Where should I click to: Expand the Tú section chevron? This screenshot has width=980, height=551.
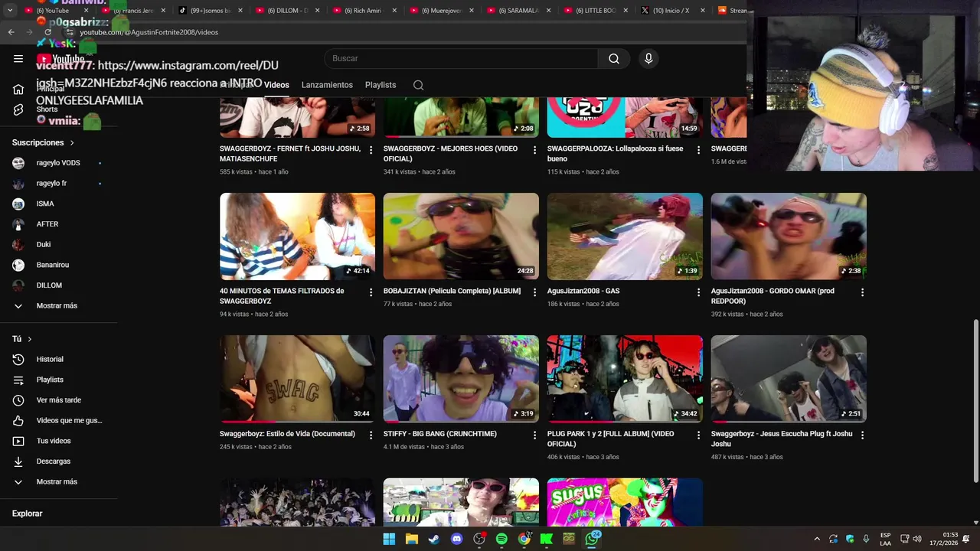pos(30,339)
